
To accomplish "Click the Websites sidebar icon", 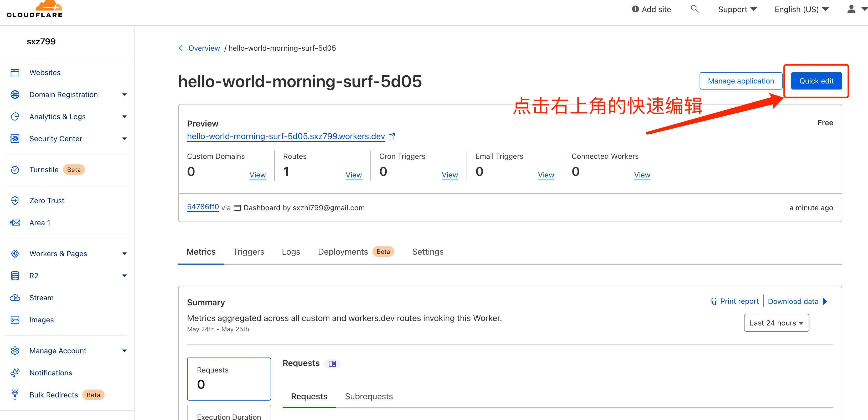I will coord(15,72).
